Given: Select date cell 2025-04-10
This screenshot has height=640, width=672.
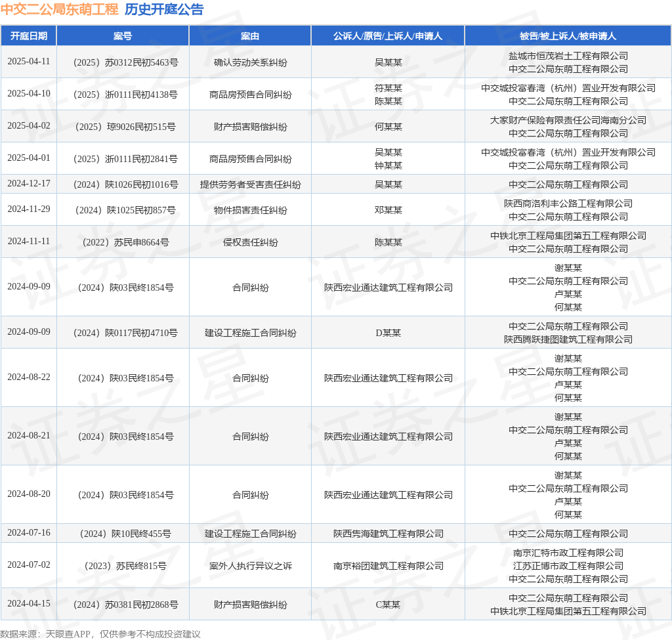Looking at the screenshot, I should coord(29,93).
